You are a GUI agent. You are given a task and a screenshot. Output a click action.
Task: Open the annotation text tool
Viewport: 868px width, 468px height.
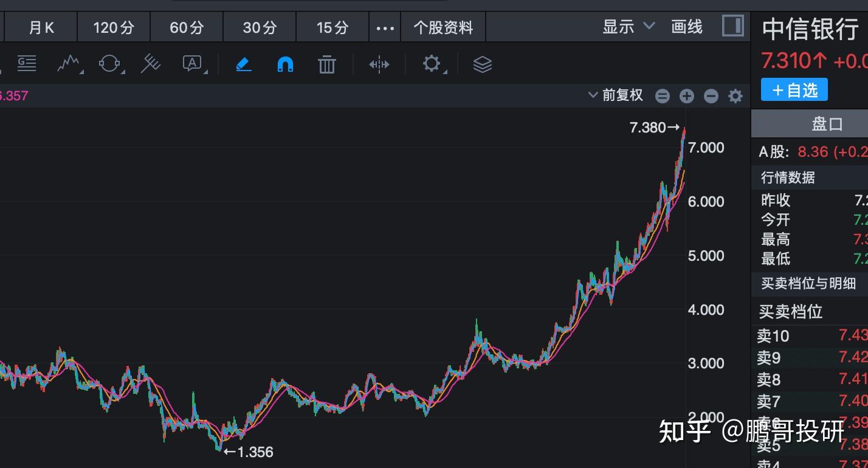(x=193, y=64)
